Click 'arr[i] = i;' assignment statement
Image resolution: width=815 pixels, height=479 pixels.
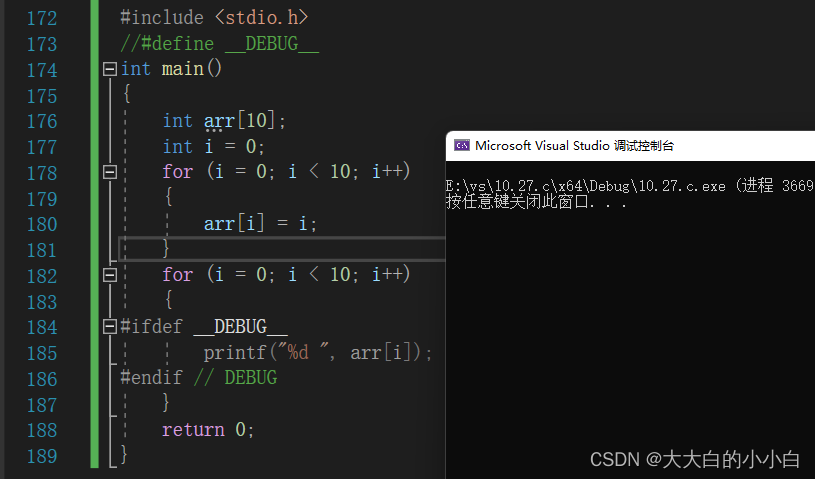(260, 224)
